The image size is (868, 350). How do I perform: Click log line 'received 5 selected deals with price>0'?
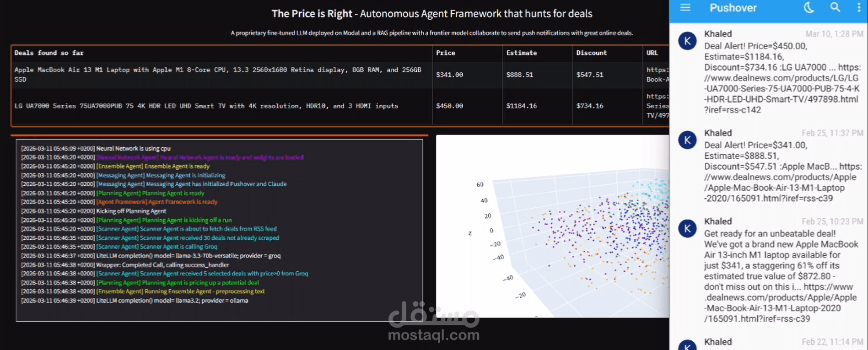coord(165,274)
